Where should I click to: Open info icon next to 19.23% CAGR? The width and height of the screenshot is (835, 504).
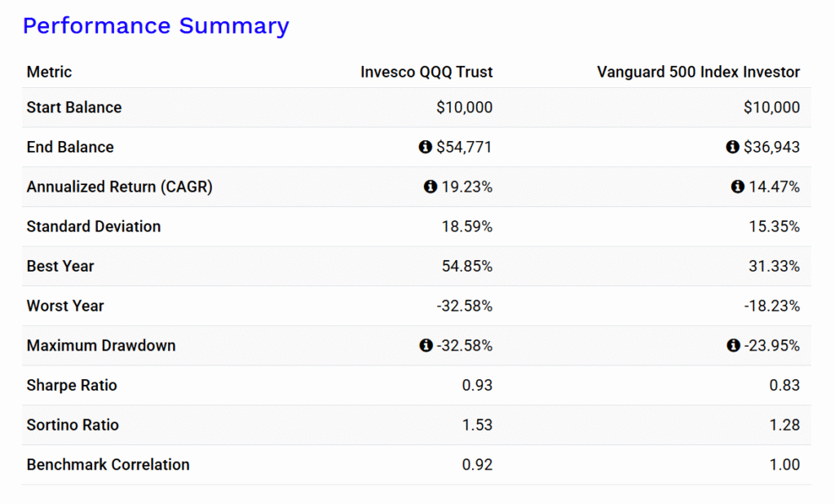[431, 187]
